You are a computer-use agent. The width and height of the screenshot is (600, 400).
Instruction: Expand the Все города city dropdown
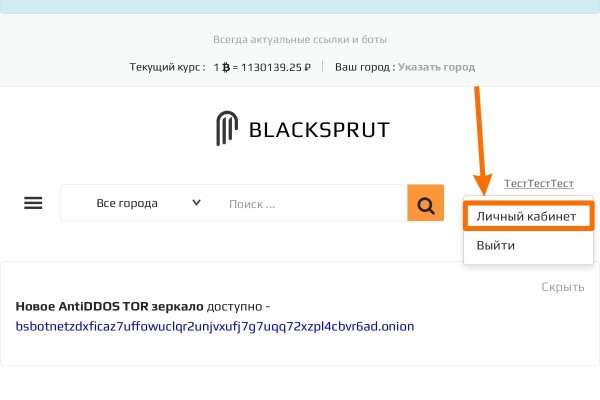(x=140, y=203)
